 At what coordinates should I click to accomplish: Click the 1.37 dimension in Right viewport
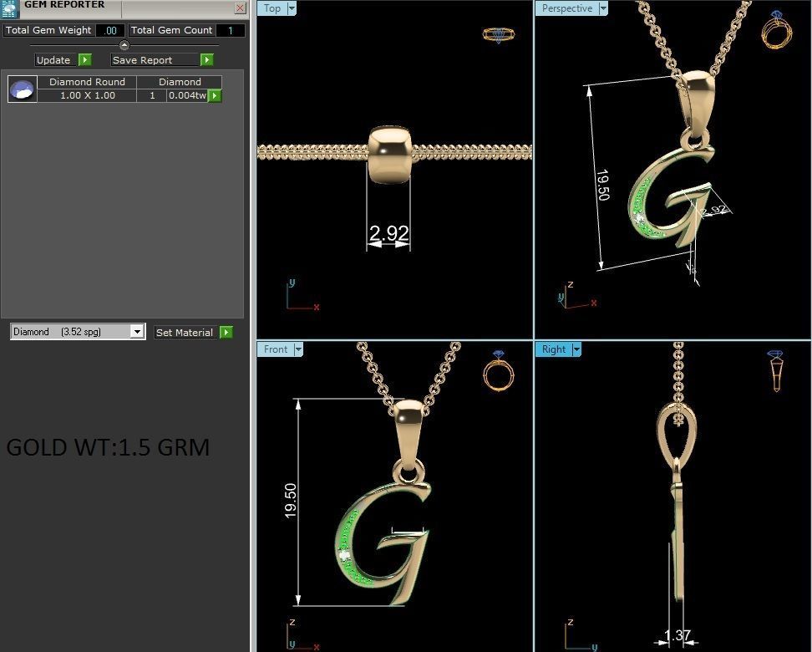pos(678,635)
